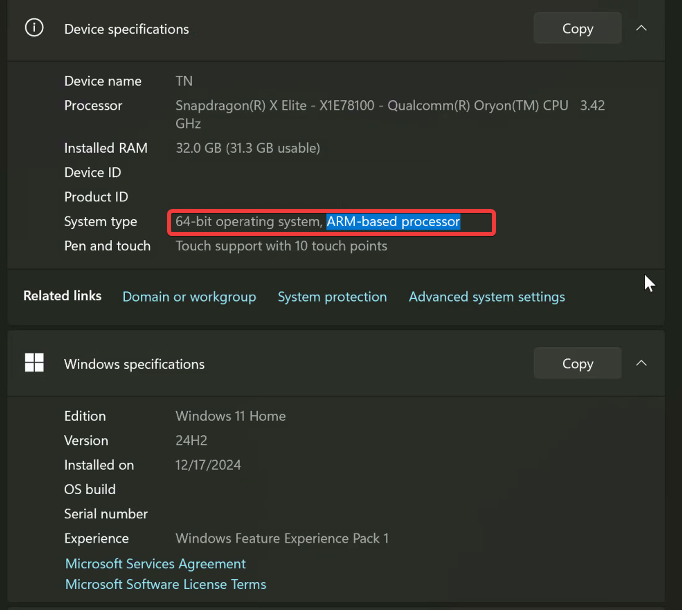The height and width of the screenshot is (610, 682).
Task: Click the 32.0 GB installed RAM value
Action: tap(247, 148)
